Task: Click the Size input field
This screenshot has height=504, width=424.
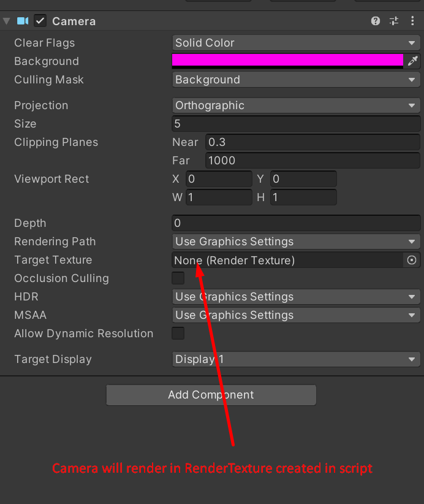Action: pyautogui.click(x=296, y=124)
